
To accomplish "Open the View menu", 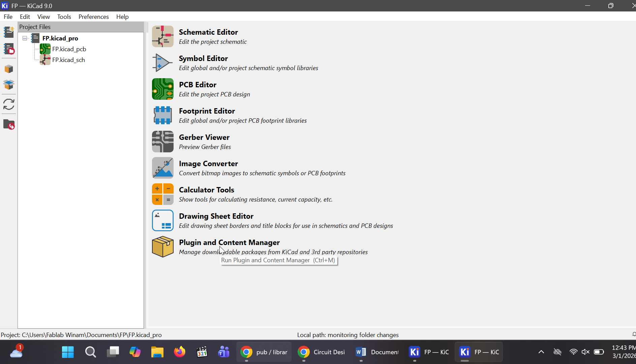I will [x=43, y=17].
